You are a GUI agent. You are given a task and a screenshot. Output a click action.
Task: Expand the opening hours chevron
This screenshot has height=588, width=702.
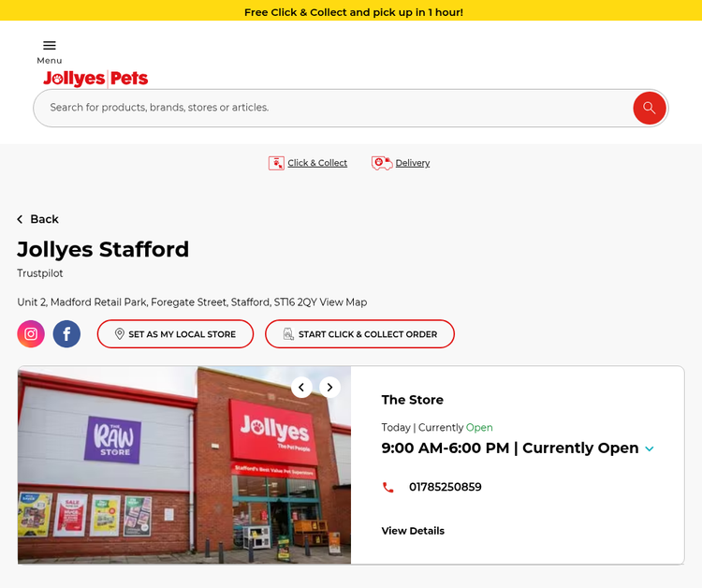click(x=650, y=448)
